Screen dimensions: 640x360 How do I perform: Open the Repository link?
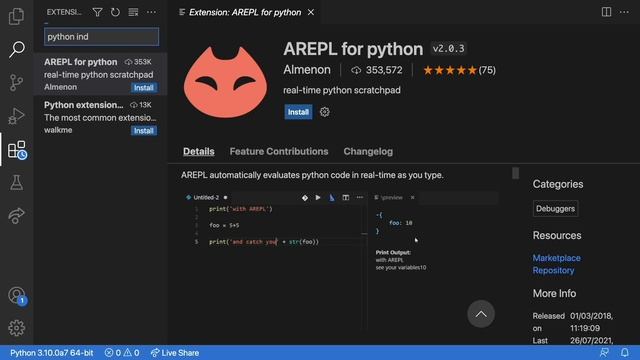click(x=553, y=270)
